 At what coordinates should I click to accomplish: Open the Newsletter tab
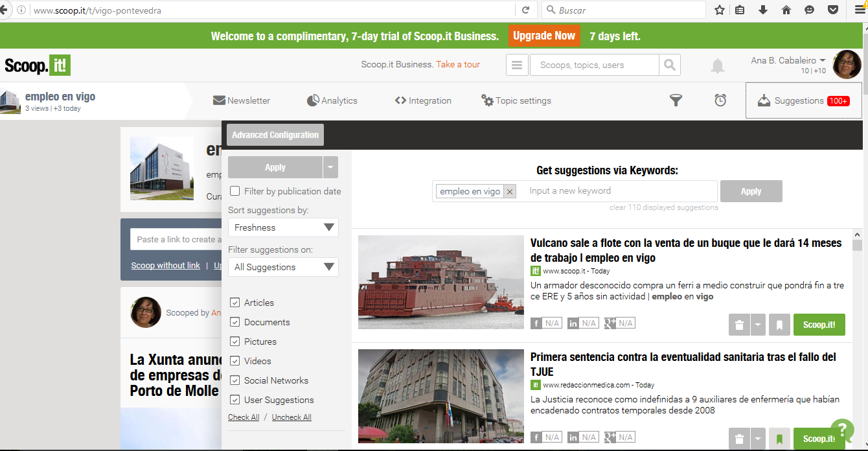pyautogui.click(x=242, y=100)
